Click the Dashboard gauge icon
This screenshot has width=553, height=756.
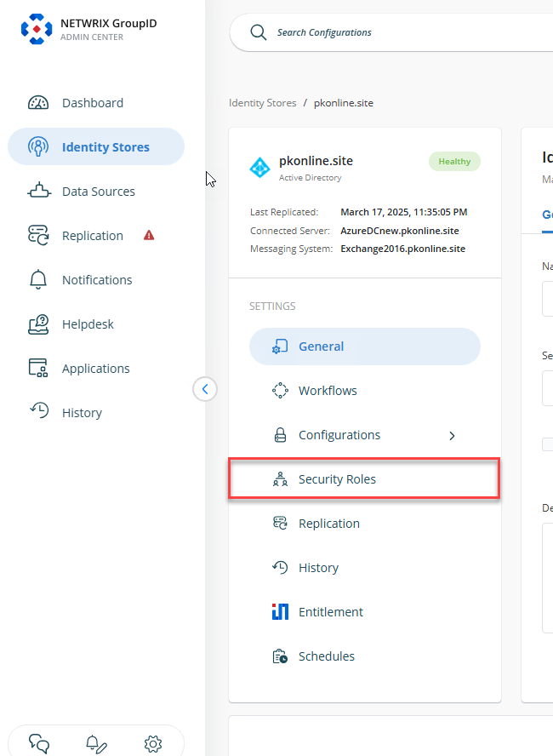tap(38, 103)
